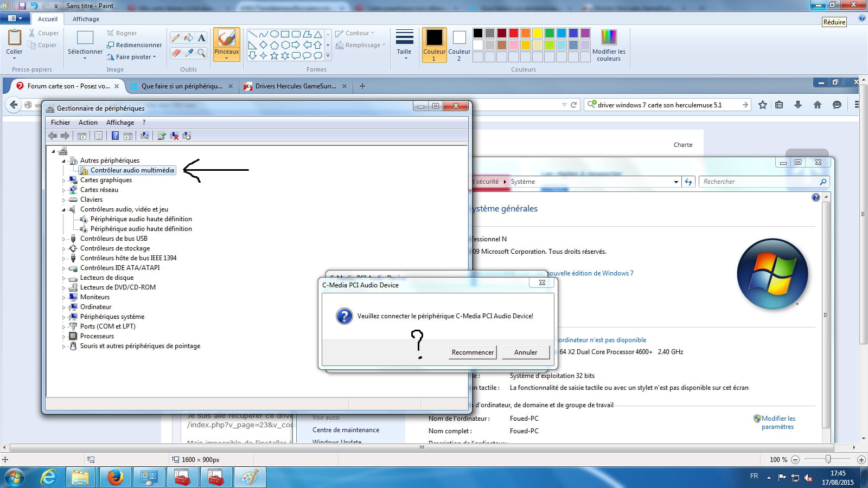Select the Color picker eyedropper tool
The image size is (868, 488).
[x=189, y=53]
